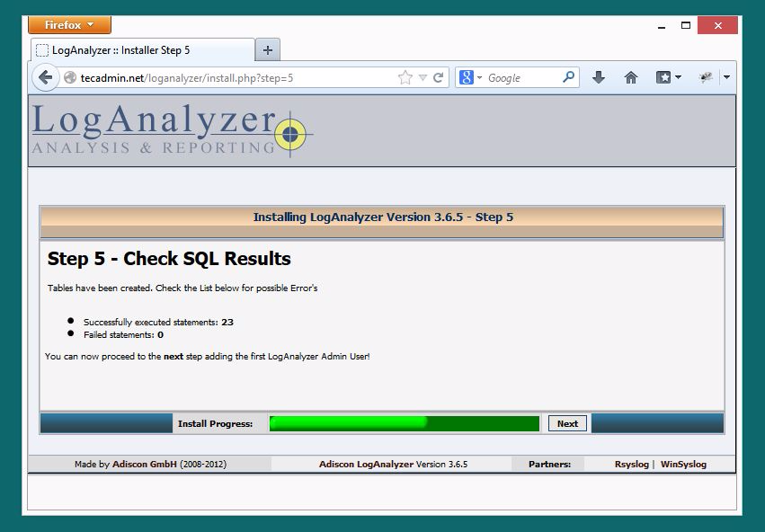
Task: Open the Adiscon LogAnalyzer footer link
Action: tap(366, 465)
